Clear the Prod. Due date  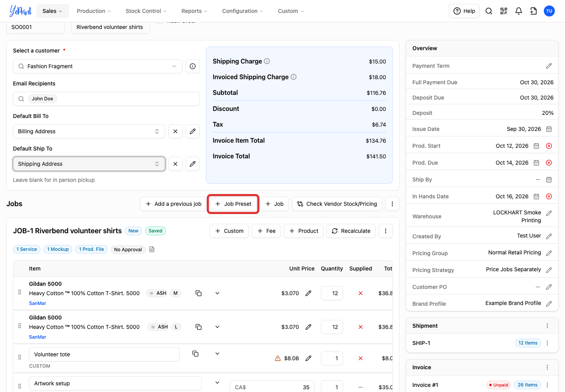point(549,163)
